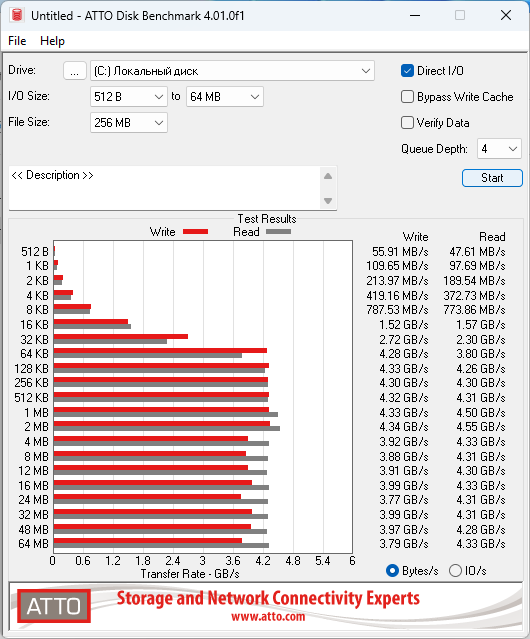530x639 pixels.
Task: Click the ATTO logo in the banner
Action: pos(54,606)
